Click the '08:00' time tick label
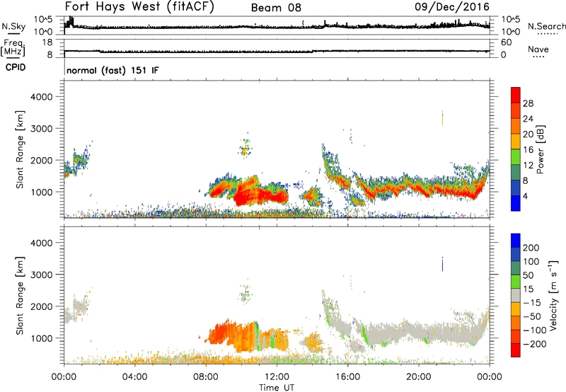 coord(206,377)
